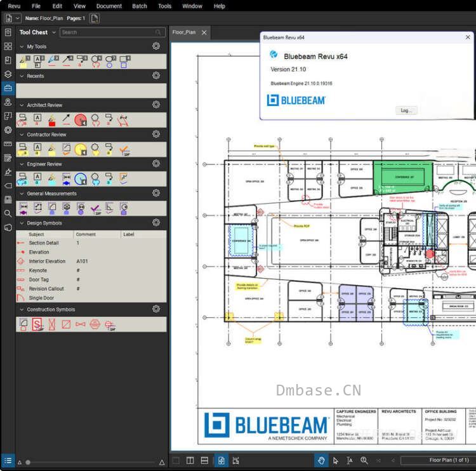
Task: Select the arrow tool in My Tools
Action: point(67,61)
